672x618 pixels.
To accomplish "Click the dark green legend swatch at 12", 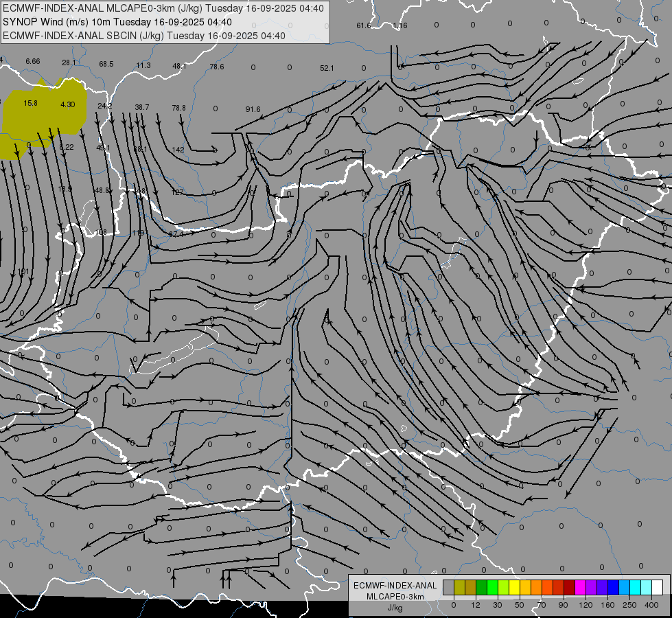I will 482,588.
